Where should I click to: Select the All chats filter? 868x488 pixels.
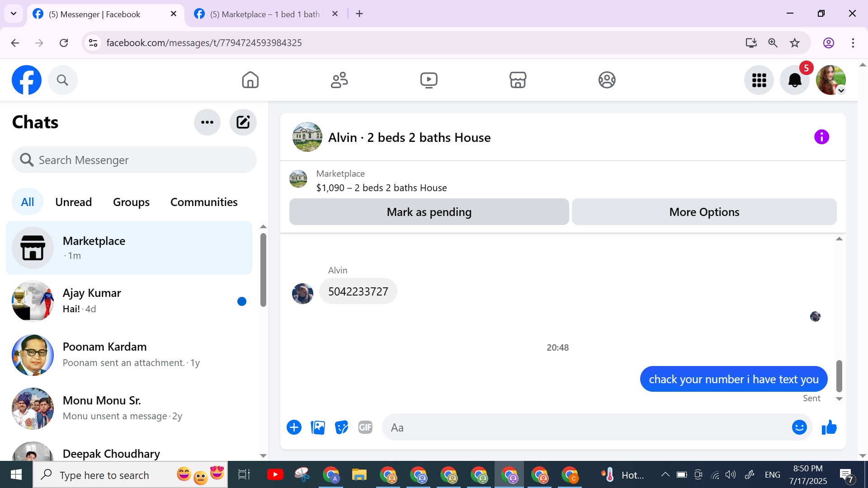(28, 202)
